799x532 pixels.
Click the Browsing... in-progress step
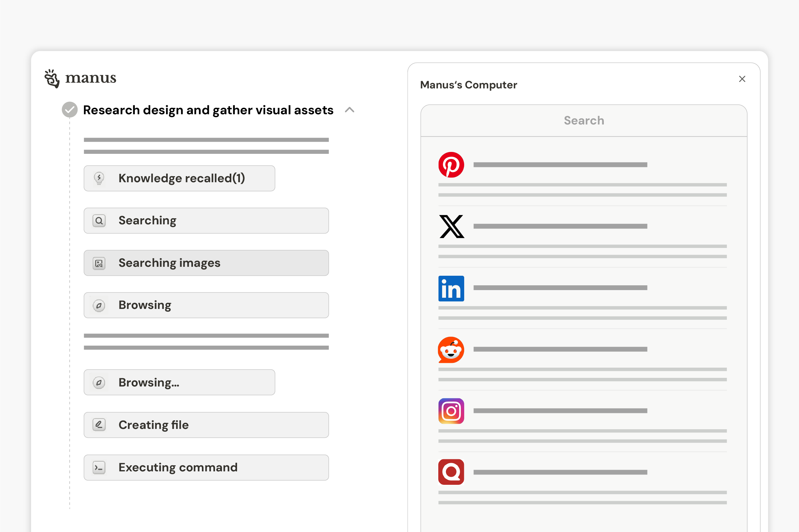(179, 382)
